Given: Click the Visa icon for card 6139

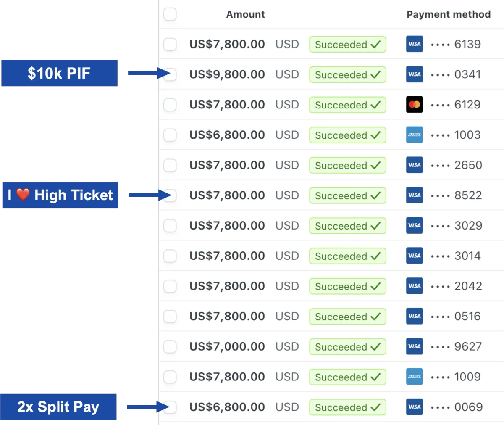Looking at the screenshot, I should click(x=414, y=44).
